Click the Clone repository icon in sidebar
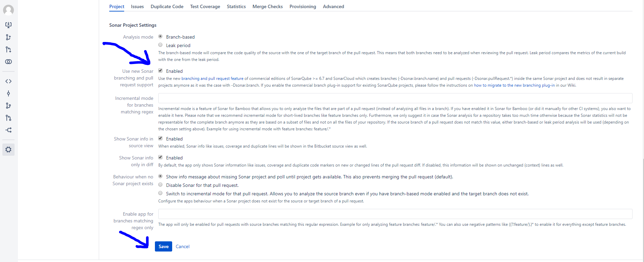644x262 pixels. pos(8,25)
